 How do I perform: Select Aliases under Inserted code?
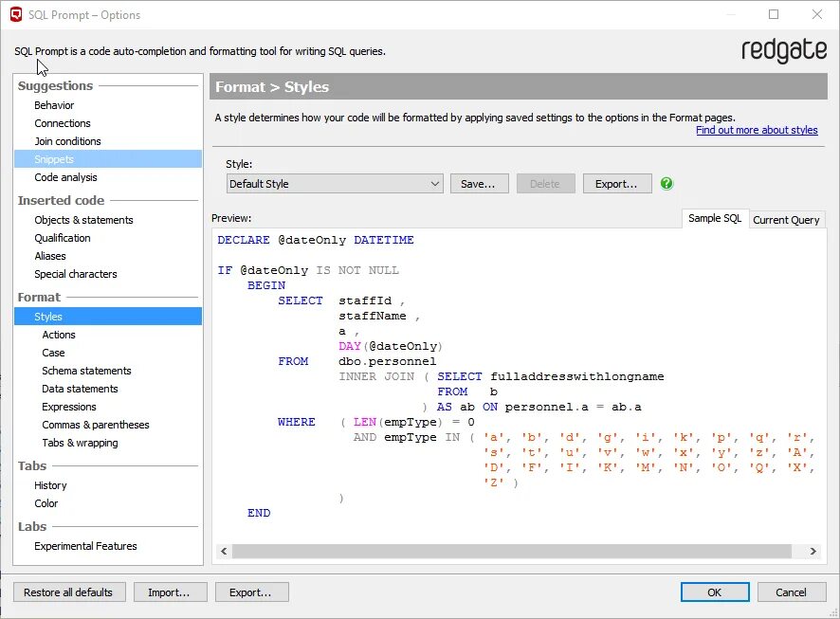tap(50, 256)
